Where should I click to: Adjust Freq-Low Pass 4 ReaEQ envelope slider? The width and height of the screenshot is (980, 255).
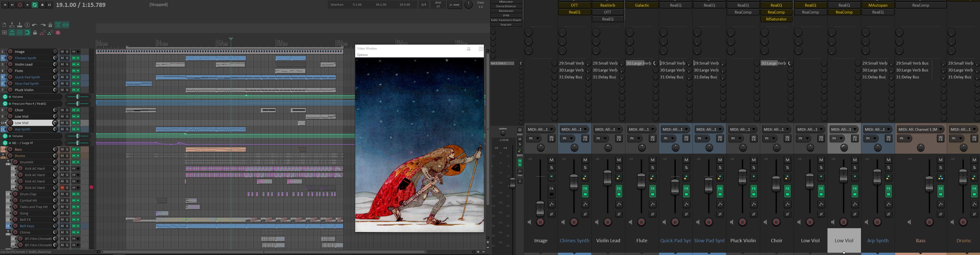(78, 104)
